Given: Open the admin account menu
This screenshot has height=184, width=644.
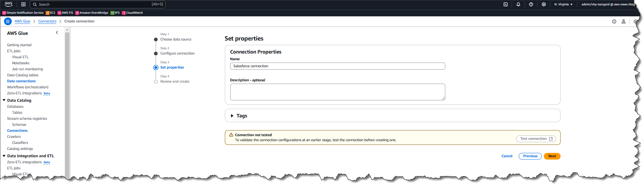Looking at the screenshot, I should [608, 4].
